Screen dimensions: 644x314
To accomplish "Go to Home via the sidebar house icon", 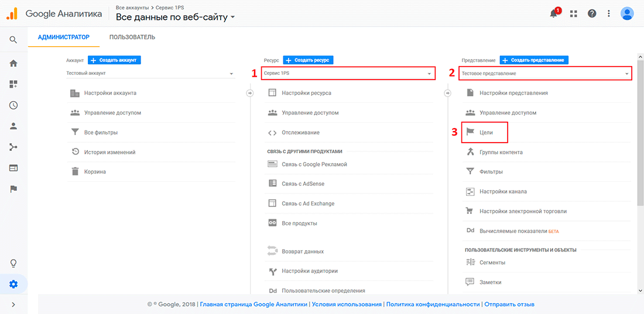I will 13,64.
